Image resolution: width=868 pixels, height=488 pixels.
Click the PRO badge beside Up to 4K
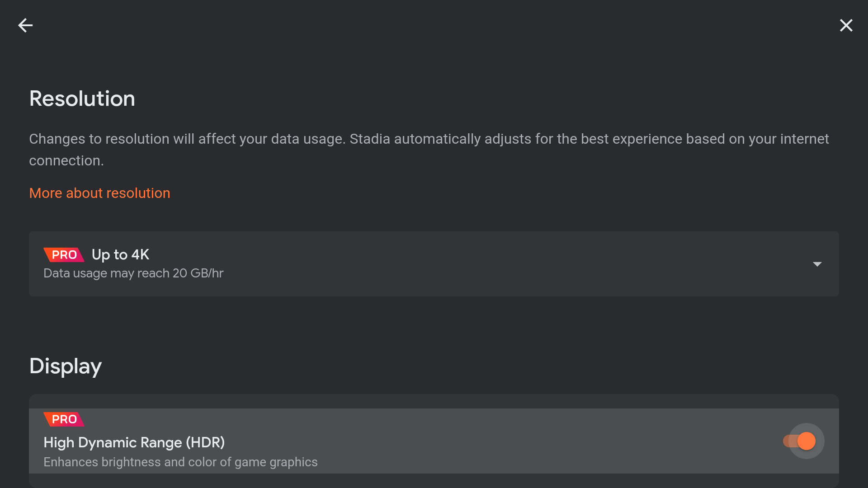click(64, 255)
